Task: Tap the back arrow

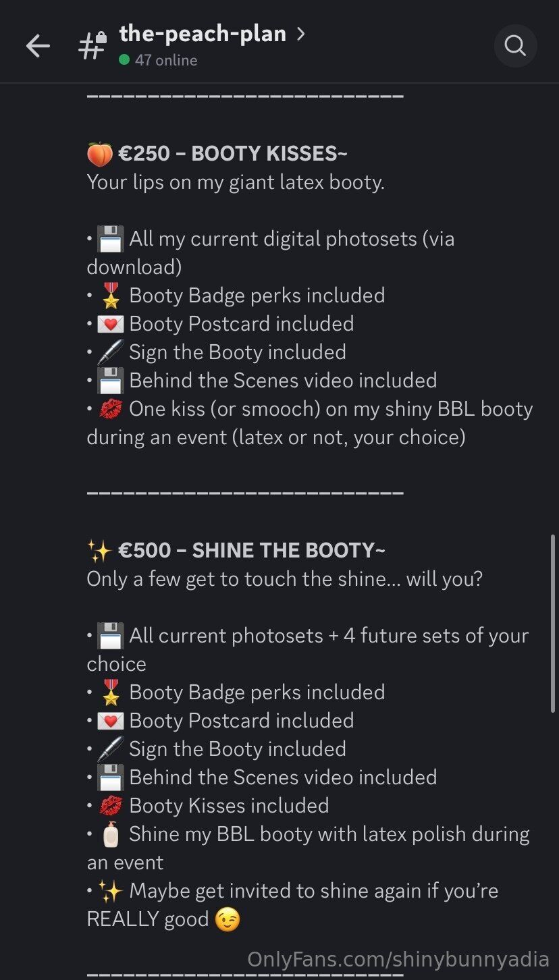Action: [x=38, y=46]
